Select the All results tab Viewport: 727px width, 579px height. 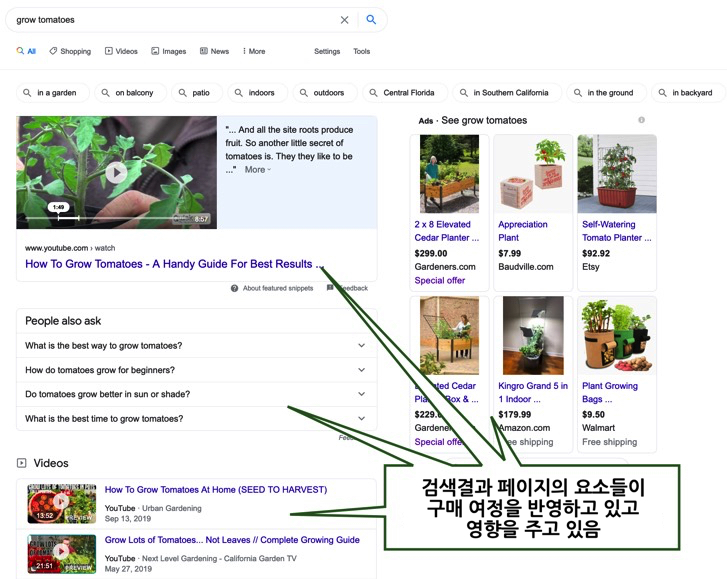[x=26, y=51]
